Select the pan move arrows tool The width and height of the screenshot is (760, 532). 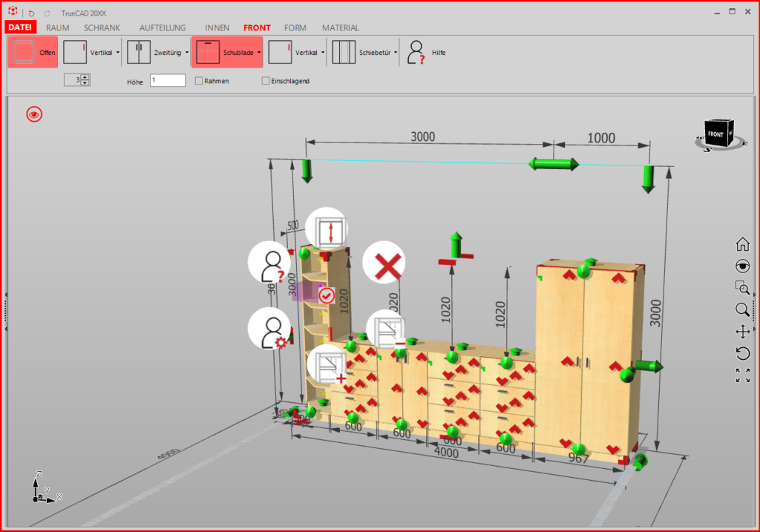pos(742,332)
